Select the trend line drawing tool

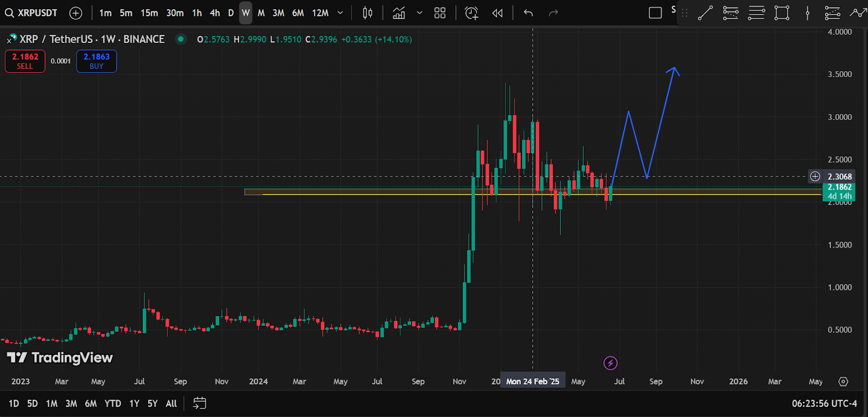coord(705,13)
